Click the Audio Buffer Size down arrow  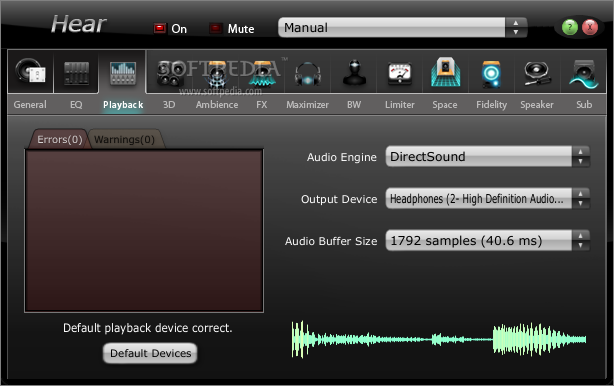[x=581, y=245]
